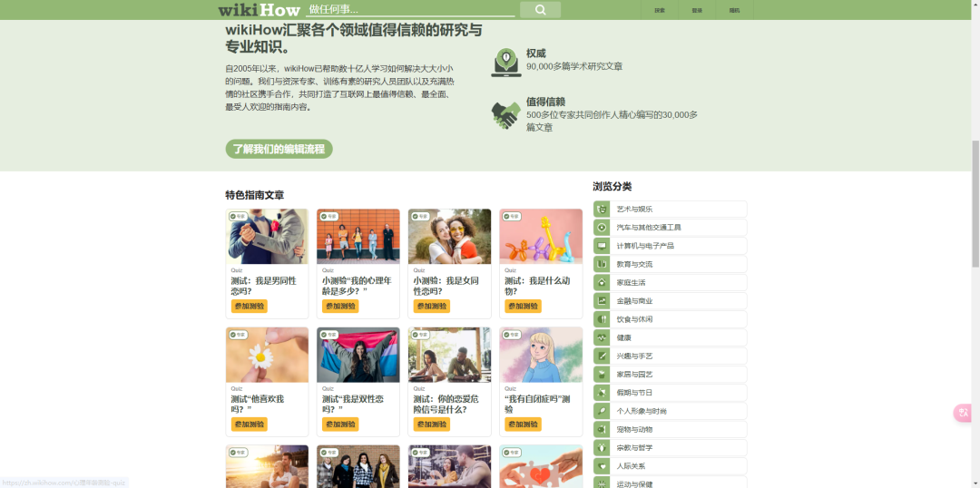Open the 登录 menu in header
This screenshot has width=980, height=488.
(x=697, y=10)
